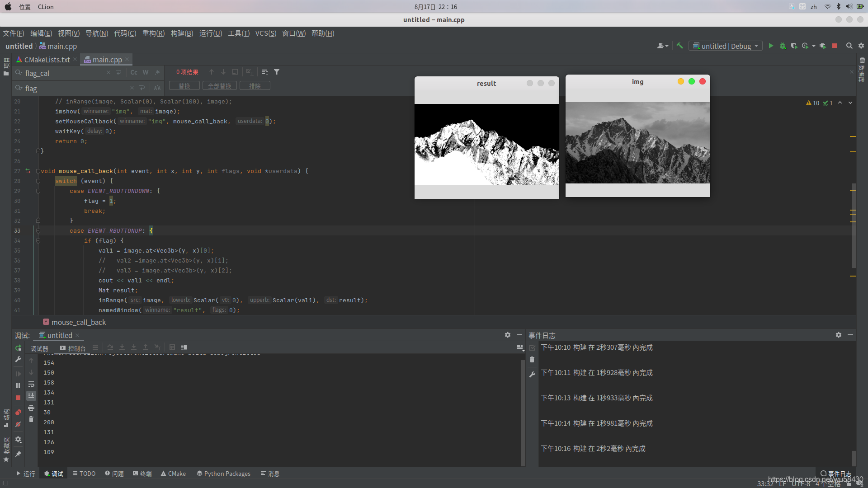Click the green Run button in toolbar
This screenshot has width=868, height=488.
(771, 46)
